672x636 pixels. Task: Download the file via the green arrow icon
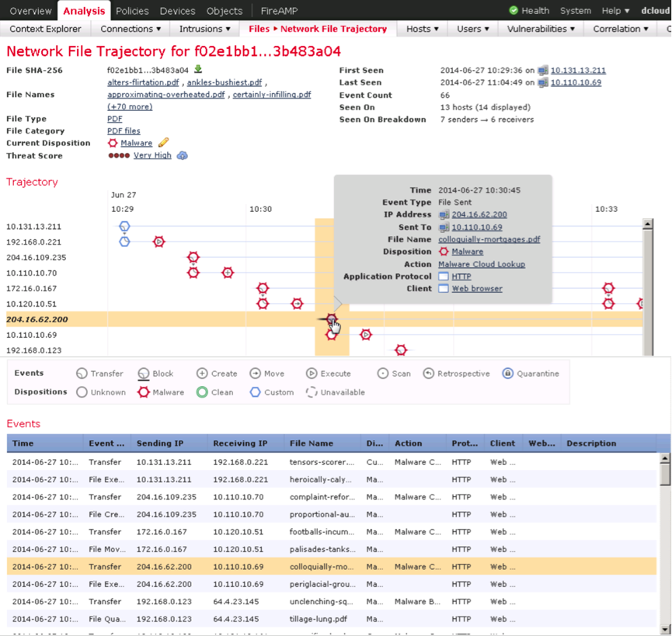(198, 68)
